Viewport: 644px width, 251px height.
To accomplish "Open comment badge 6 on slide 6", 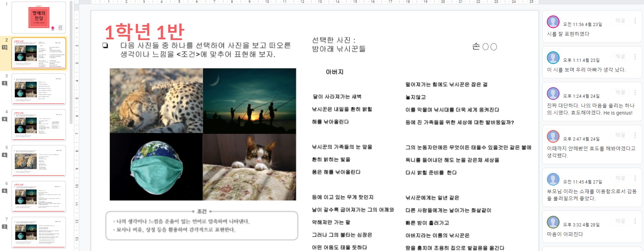I will pyautogui.click(x=5, y=191).
